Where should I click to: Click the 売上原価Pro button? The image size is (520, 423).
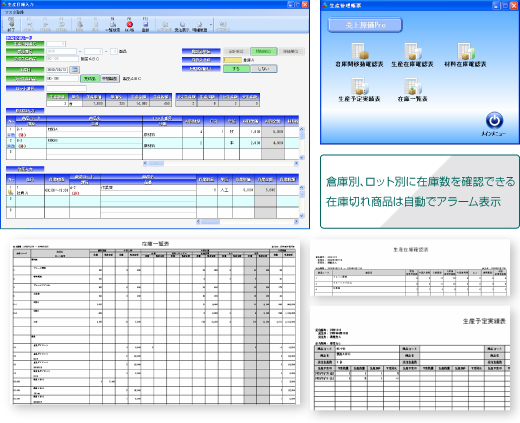(365, 25)
